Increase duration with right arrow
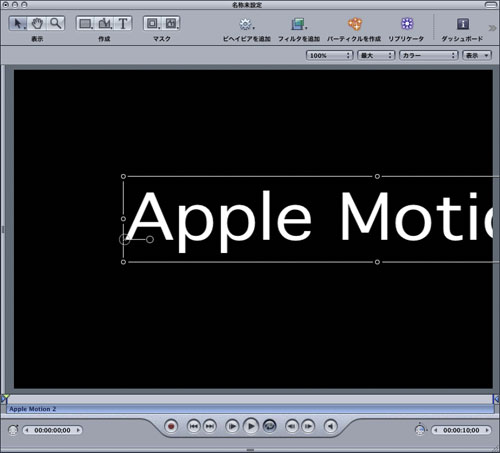 point(487,430)
